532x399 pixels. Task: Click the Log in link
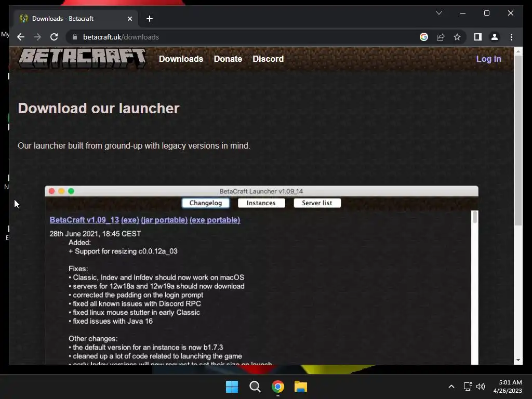(488, 59)
